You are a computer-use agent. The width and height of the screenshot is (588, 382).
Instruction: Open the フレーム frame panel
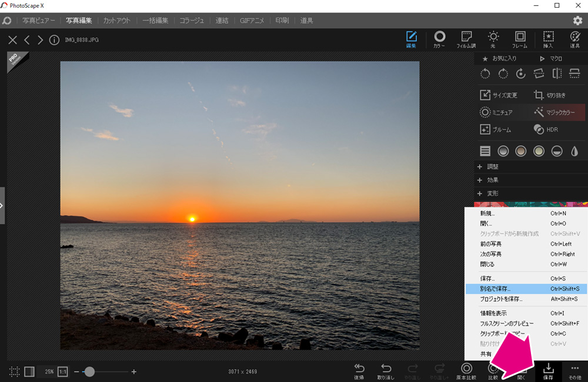point(520,40)
